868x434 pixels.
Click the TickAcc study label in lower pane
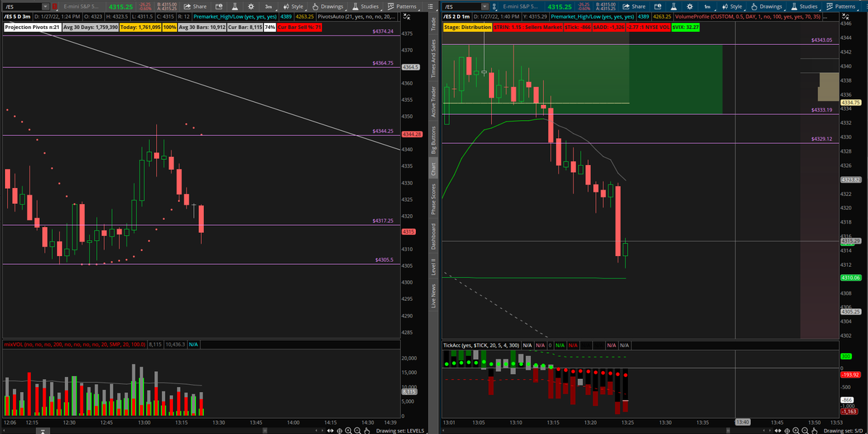pos(480,345)
